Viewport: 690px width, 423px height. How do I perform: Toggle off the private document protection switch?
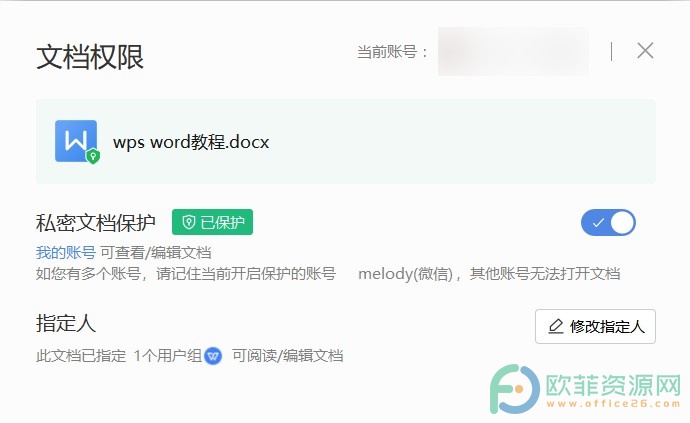click(x=608, y=223)
